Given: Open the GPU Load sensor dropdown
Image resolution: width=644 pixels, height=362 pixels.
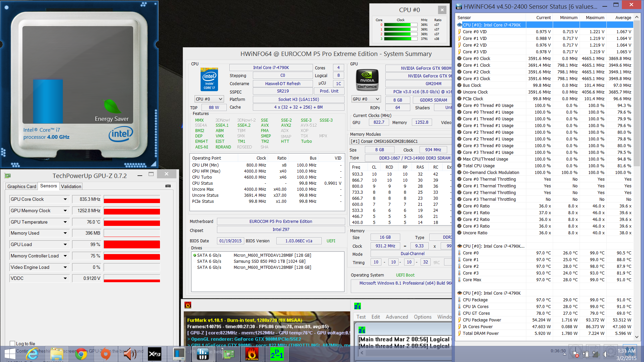Looking at the screenshot, I should (x=65, y=245).
